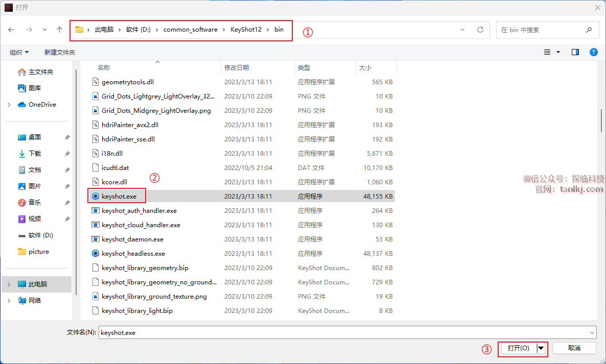Open the view options dropdown arrow
606x364 pixels.
[558, 52]
